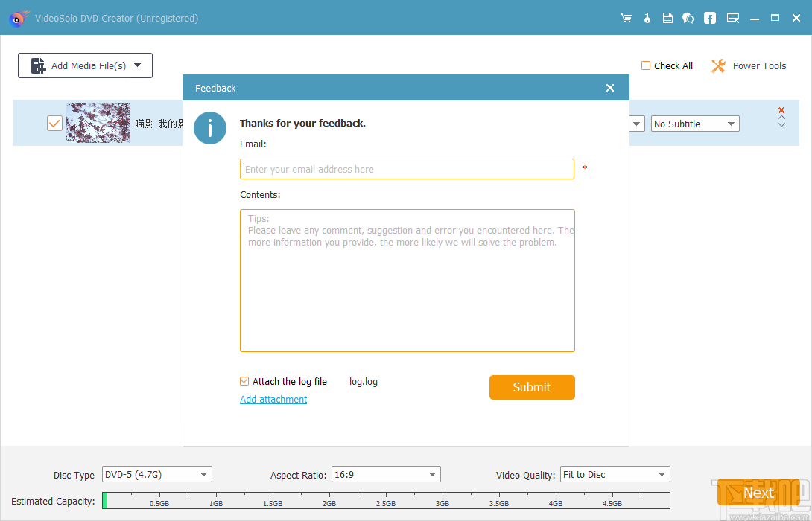Open the shopping cart purchase icon
812x521 pixels.
tap(626, 17)
